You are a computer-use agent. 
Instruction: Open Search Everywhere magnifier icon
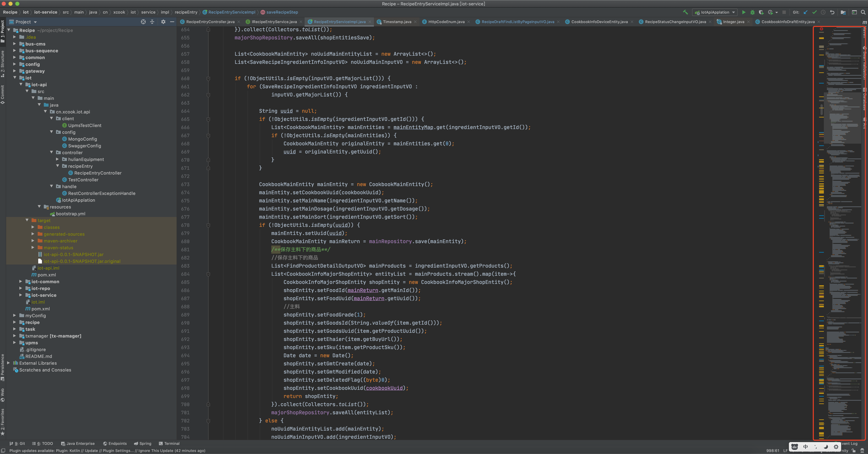click(x=863, y=12)
